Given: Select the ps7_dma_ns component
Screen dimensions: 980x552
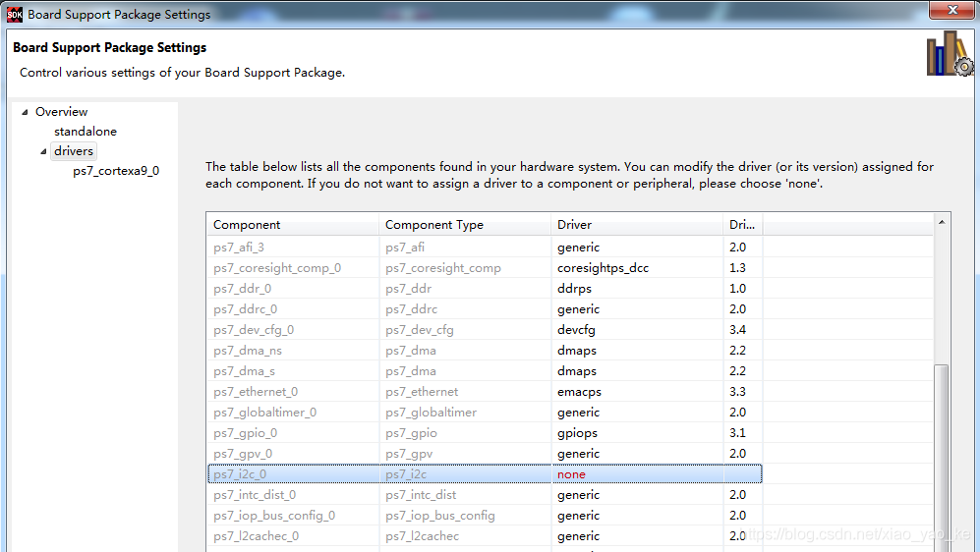Looking at the screenshot, I should tap(293, 351).
